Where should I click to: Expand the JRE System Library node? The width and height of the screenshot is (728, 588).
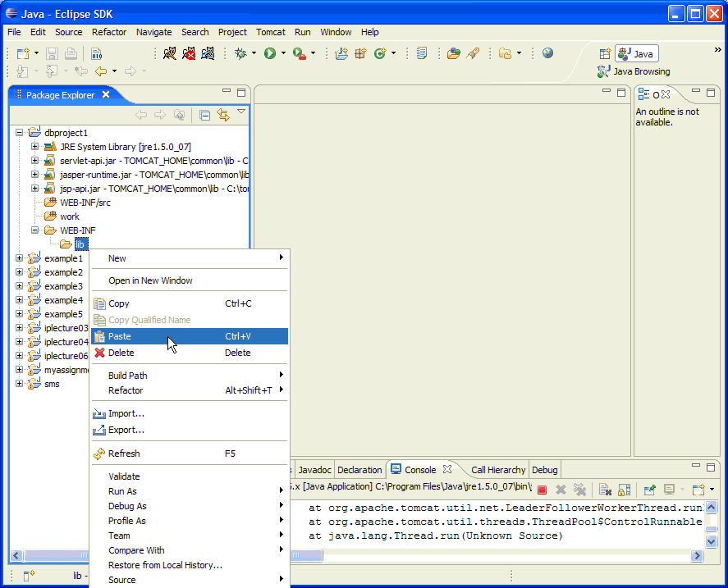click(35, 147)
